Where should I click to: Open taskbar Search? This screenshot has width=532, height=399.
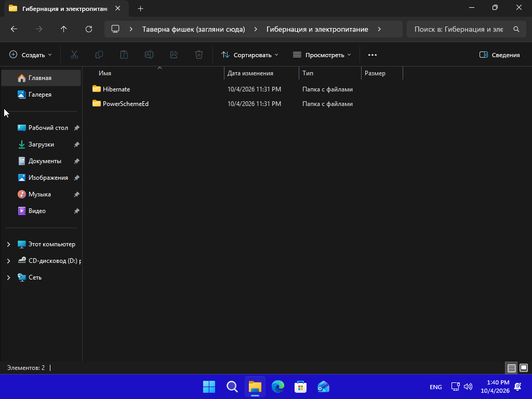click(x=232, y=387)
